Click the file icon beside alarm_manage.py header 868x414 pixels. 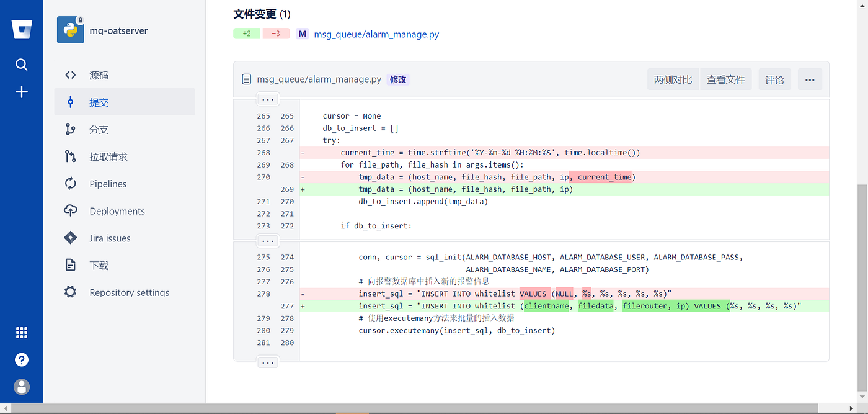click(x=247, y=79)
